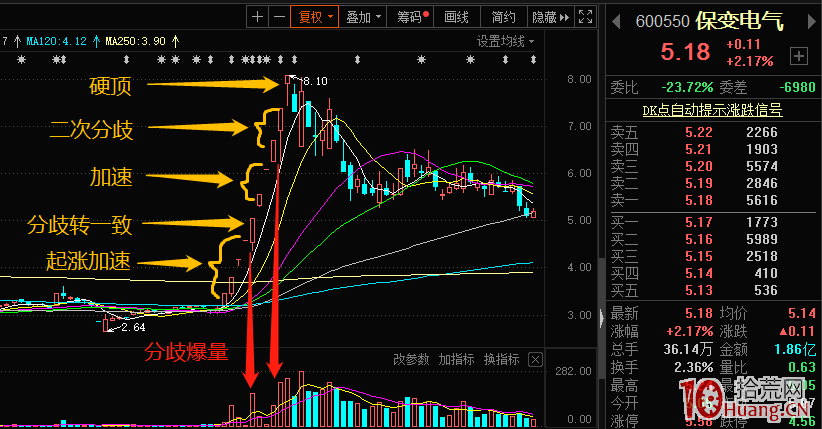
Task: Click the 买二 price 5.16
Action: [x=699, y=239]
